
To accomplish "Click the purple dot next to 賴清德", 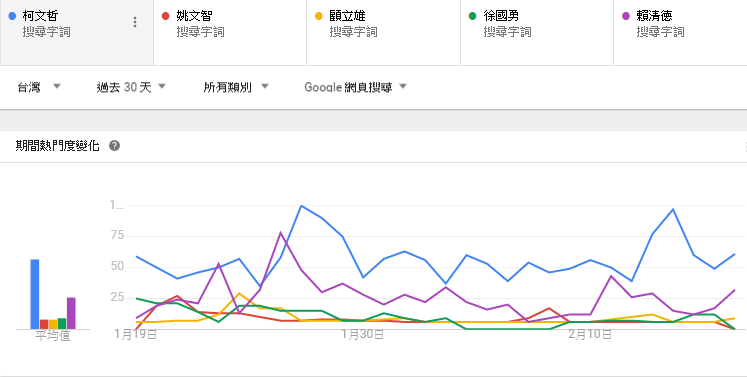I will click(x=626, y=16).
